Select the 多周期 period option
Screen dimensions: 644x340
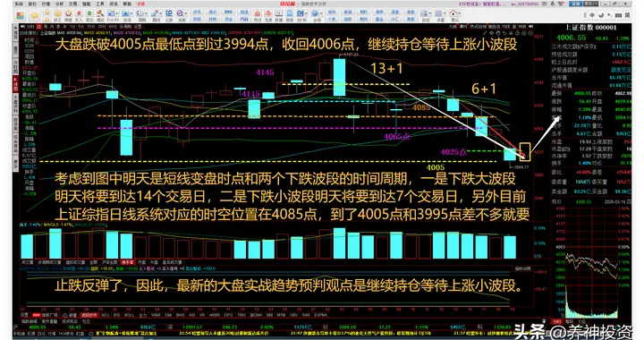pyautogui.click(x=125, y=26)
